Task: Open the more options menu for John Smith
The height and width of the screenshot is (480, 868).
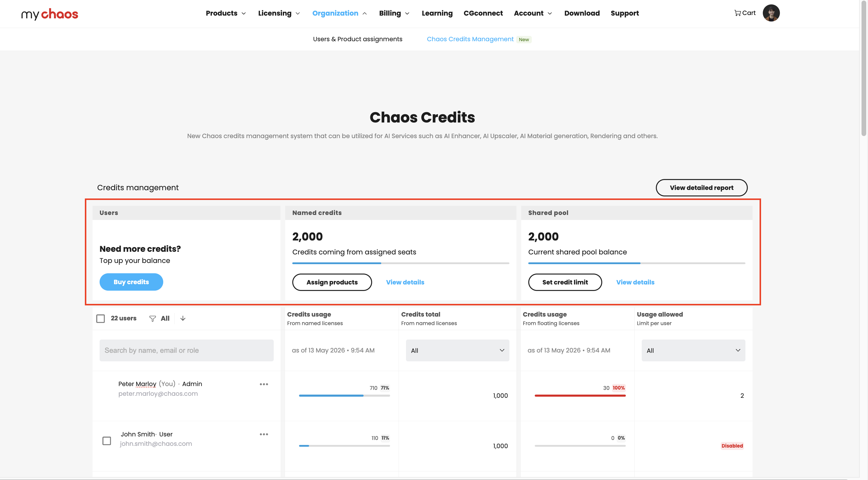Action: tap(264, 434)
